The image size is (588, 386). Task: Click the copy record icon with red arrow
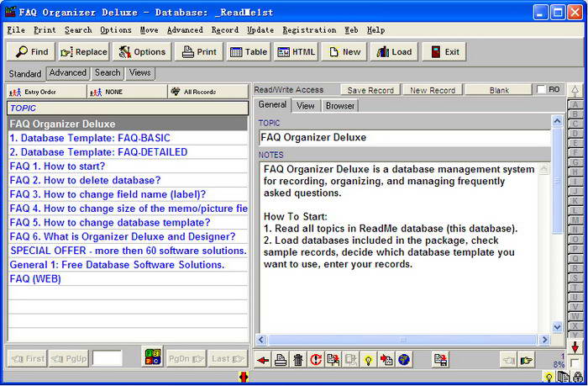coord(333,361)
